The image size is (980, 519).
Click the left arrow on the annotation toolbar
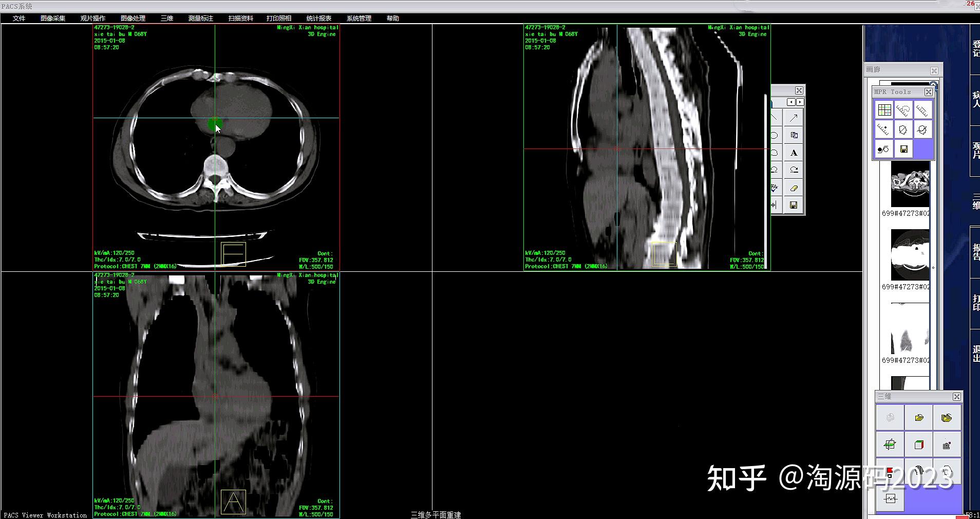point(791,102)
